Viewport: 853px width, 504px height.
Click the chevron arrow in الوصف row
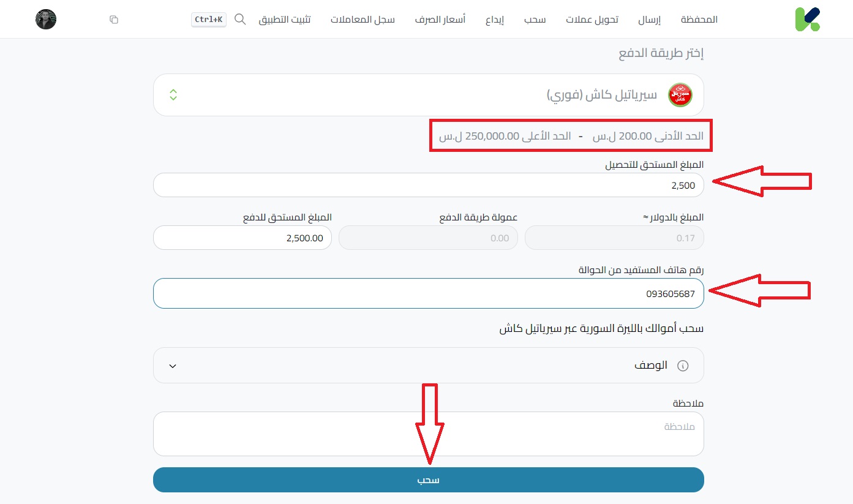[173, 366]
